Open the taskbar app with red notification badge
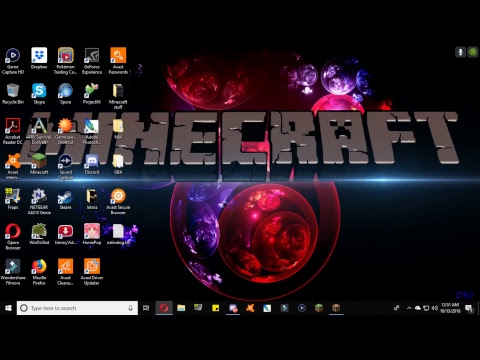This screenshot has height=360, width=480. click(x=233, y=308)
